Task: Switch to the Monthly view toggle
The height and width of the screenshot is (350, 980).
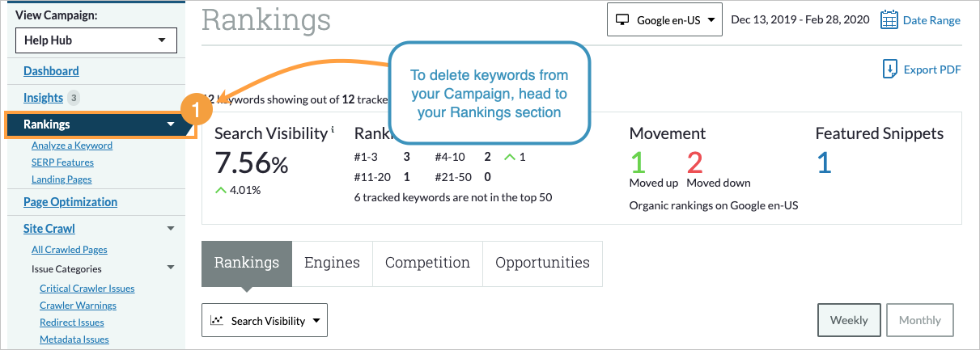Action: click(919, 320)
